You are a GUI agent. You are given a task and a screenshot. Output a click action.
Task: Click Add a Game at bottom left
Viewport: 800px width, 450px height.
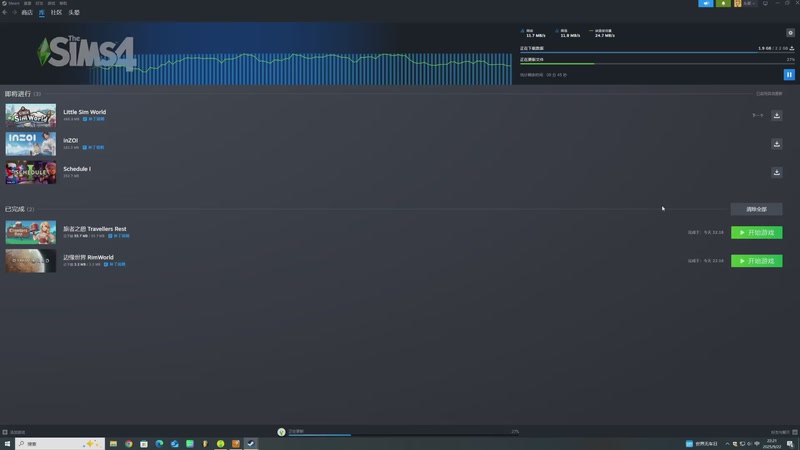coord(14,432)
